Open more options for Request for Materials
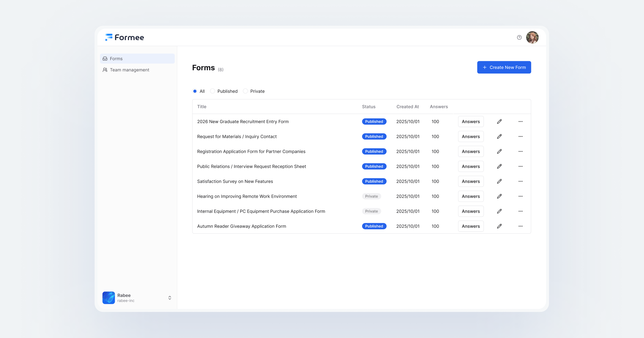 point(521,137)
